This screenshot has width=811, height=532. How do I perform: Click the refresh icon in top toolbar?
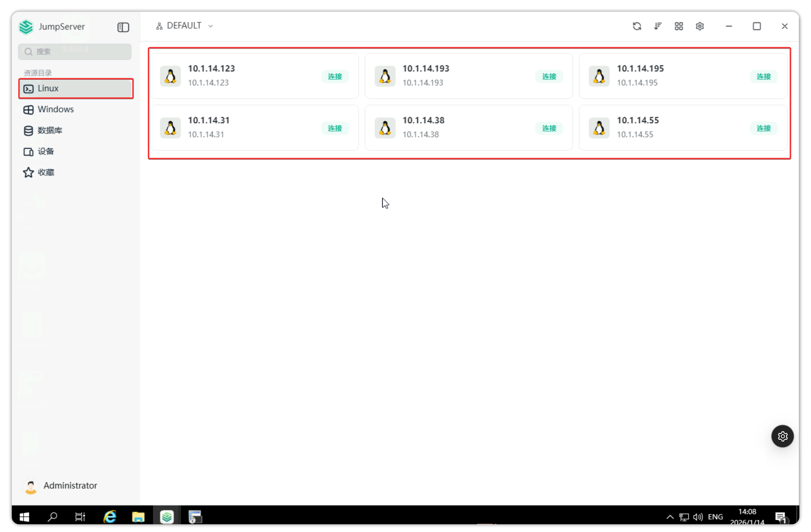click(637, 26)
